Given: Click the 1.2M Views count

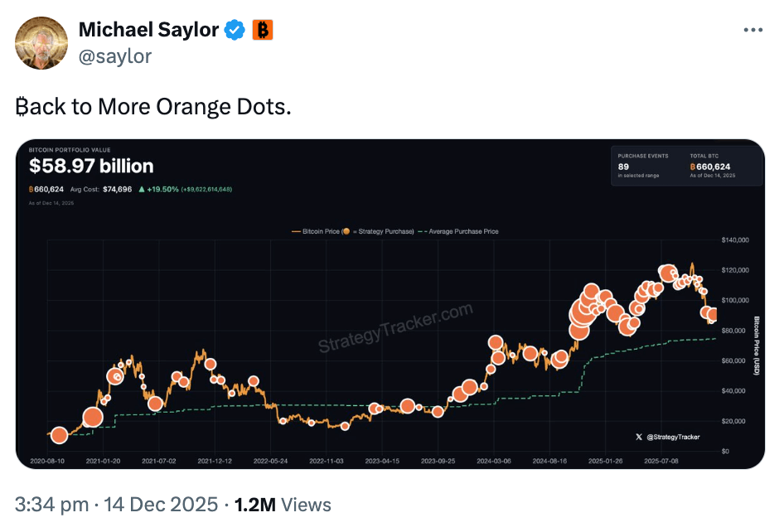Looking at the screenshot, I should click(283, 504).
